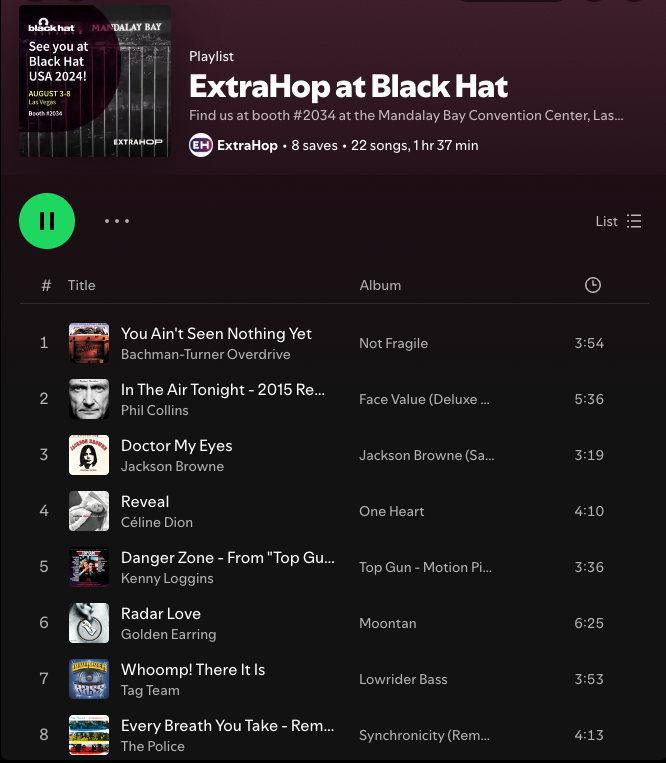Open song Danger Zone
The width and height of the screenshot is (666, 763).
tap(228, 557)
